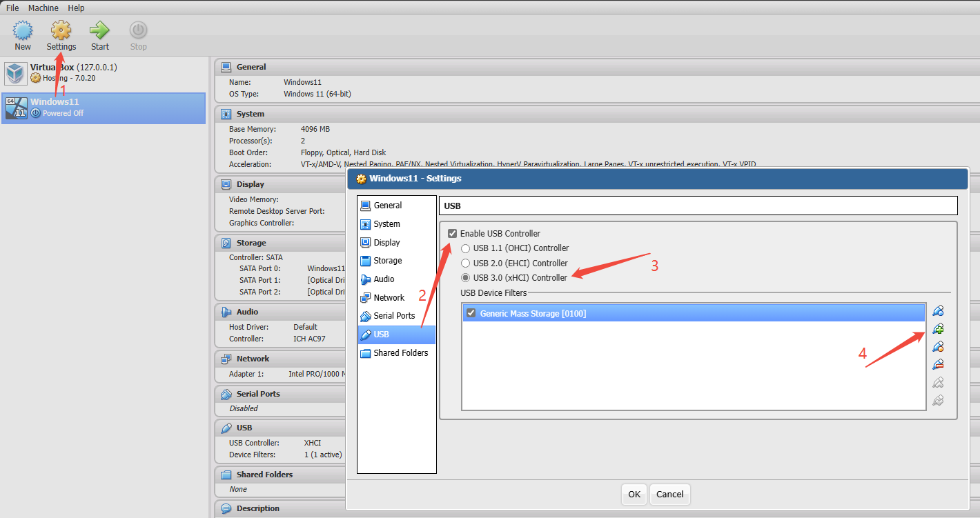The height and width of the screenshot is (518, 980).
Task: Open the Machine menu
Action: 43,8
